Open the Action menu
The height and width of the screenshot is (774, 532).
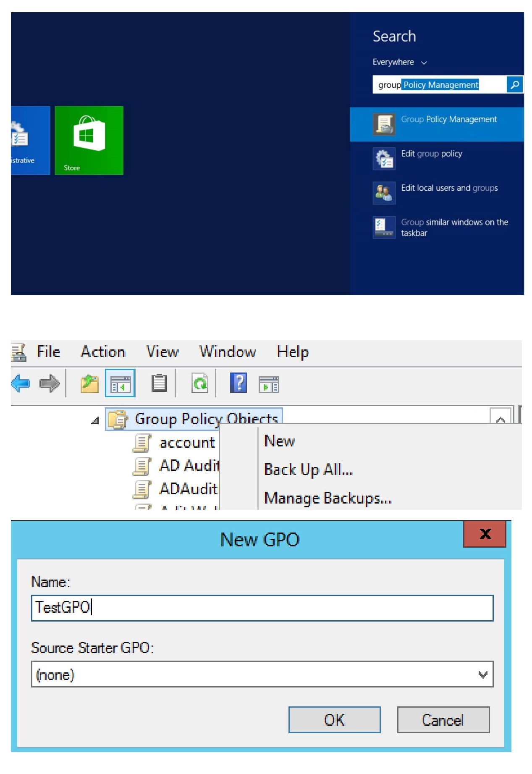(103, 352)
